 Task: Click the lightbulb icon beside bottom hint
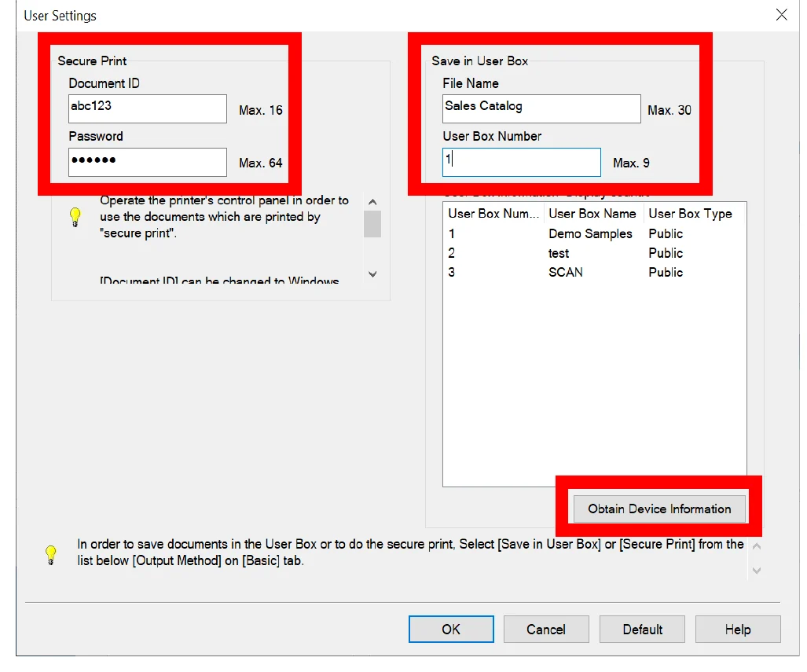click(x=50, y=555)
